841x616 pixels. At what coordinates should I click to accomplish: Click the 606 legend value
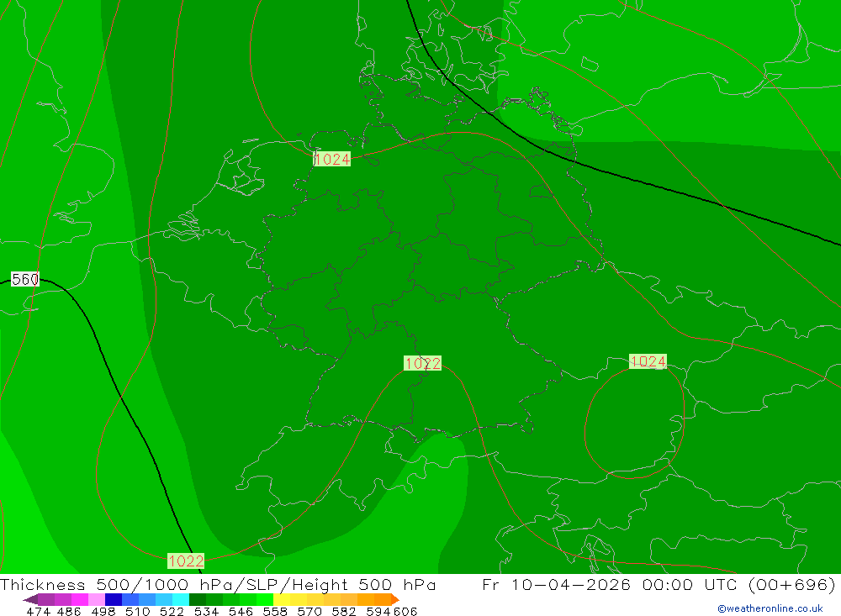tap(405, 612)
